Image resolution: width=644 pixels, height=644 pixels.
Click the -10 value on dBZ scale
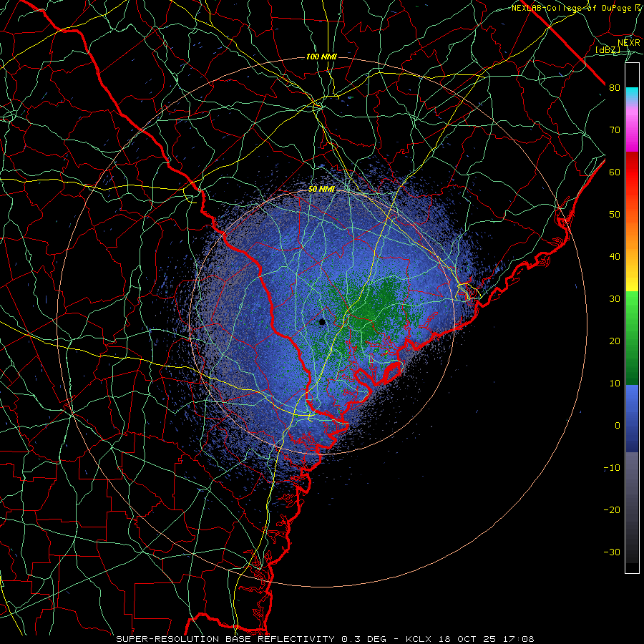click(x=612, y=468)
